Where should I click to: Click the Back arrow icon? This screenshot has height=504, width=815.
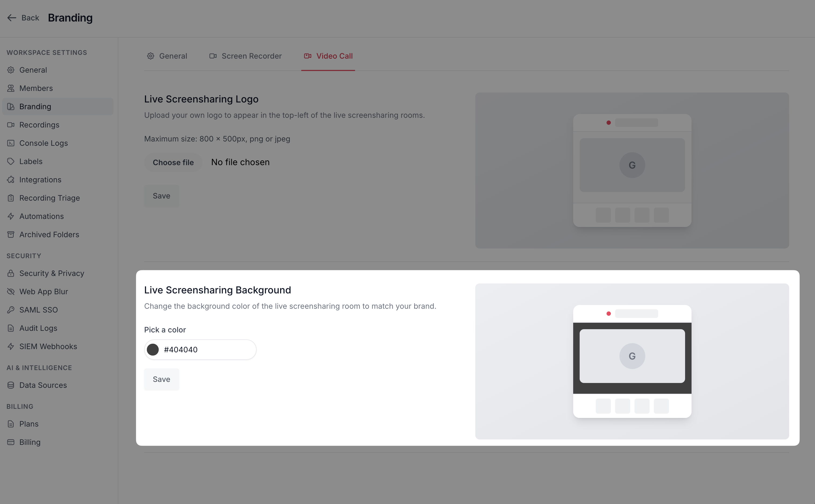(12, 18)
